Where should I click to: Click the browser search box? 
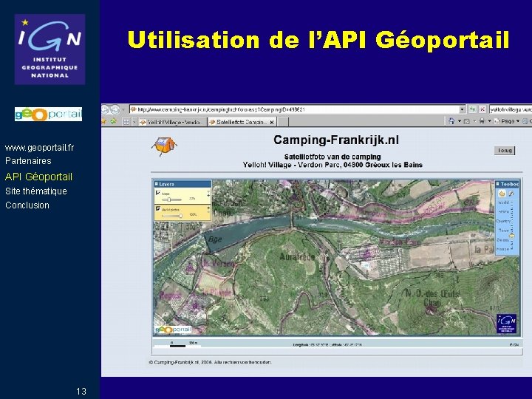point(511,109)
